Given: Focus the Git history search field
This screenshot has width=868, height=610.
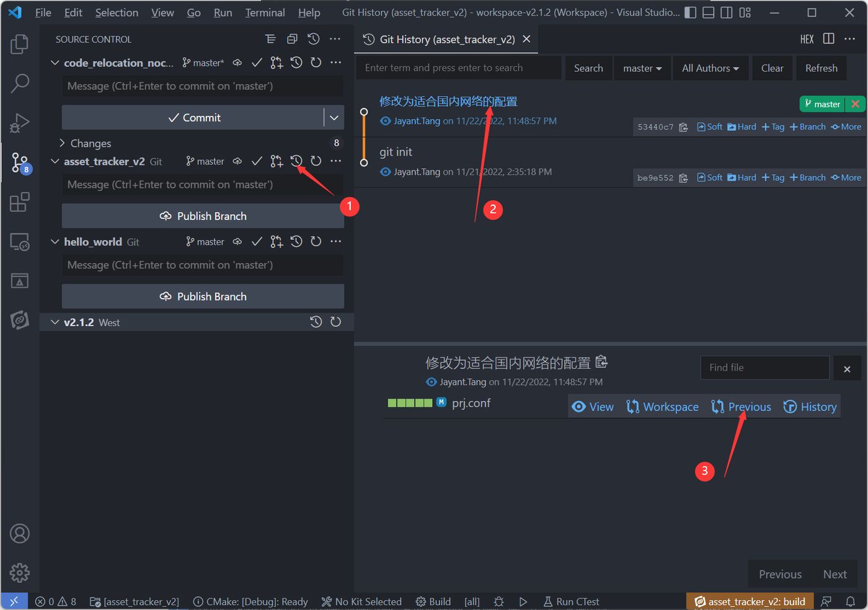Looking at the screenshot, I should coord(459,68).
